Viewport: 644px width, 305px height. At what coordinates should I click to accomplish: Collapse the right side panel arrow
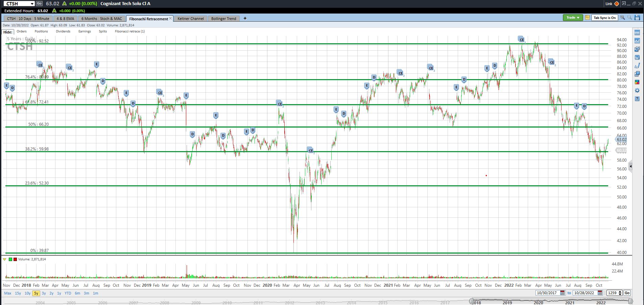(x=630, y=166)
